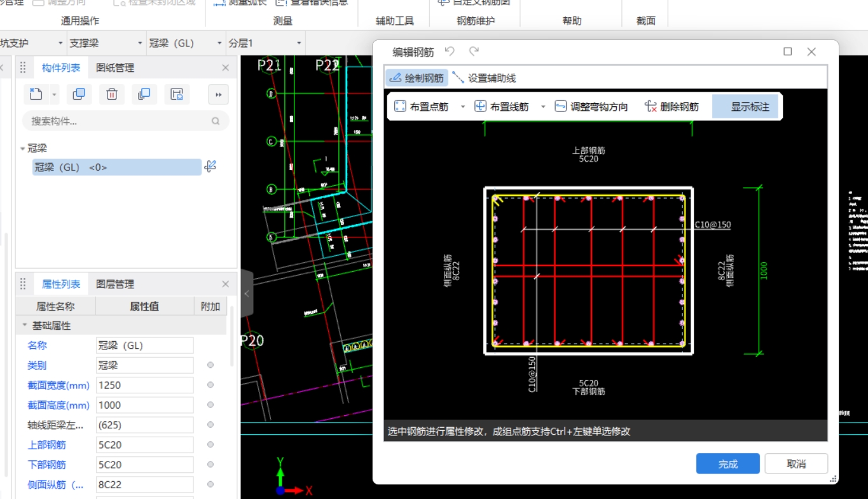Close the component list panel
The width and height of the screenshot is (868, 499).
[225, 67]
